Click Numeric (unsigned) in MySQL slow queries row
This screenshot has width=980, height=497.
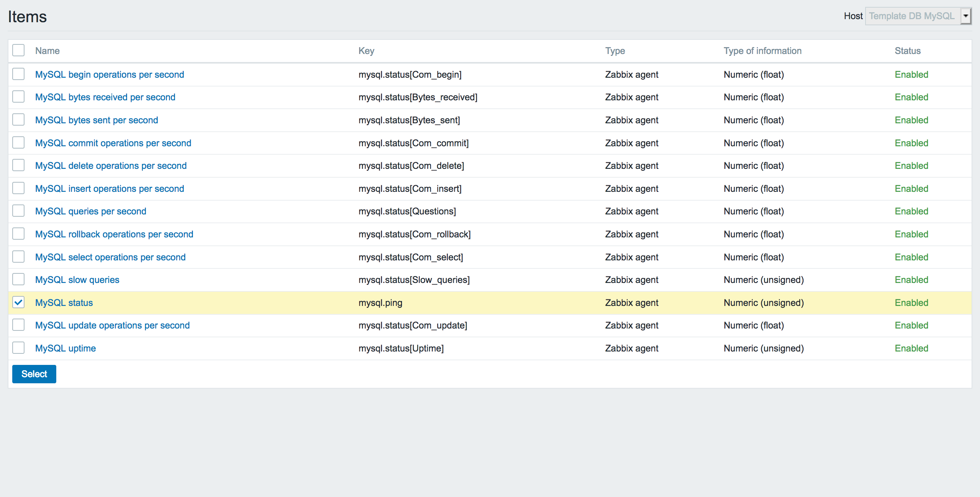click(x=764, y=280)
